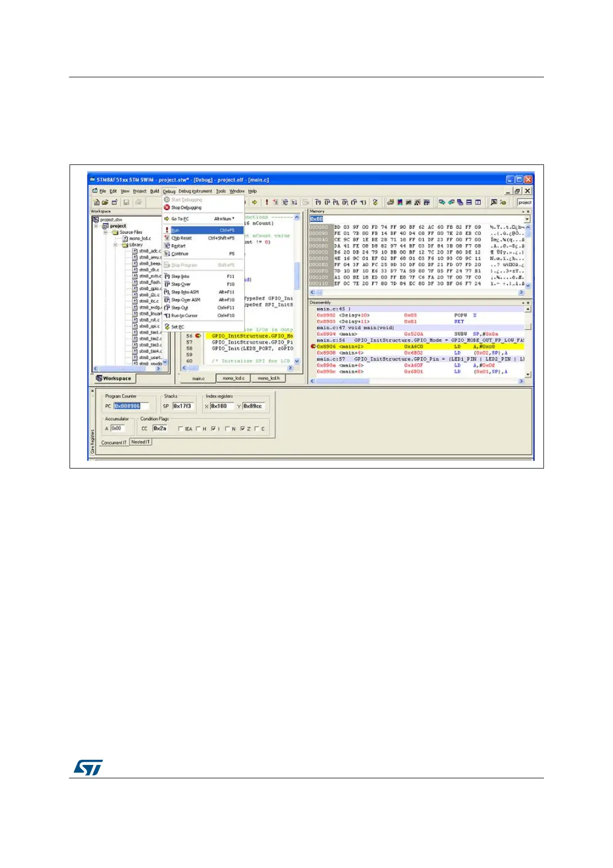Click the Step Out toolbar icon
Viewport: 613px width, 868px height.
coord(354,203)
